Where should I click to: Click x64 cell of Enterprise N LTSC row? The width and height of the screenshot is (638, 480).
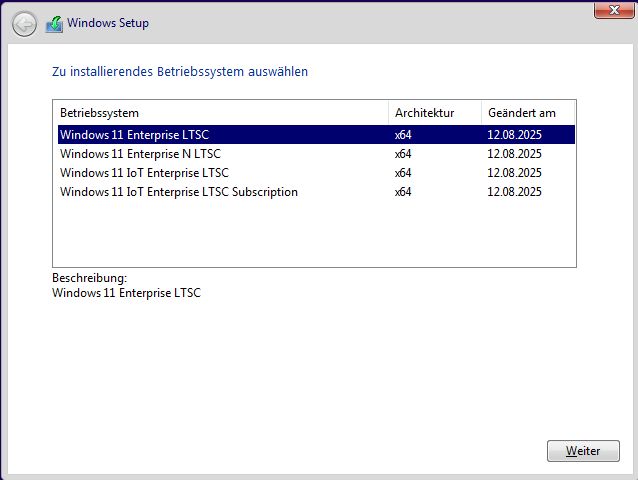click(x=403, y=154)
